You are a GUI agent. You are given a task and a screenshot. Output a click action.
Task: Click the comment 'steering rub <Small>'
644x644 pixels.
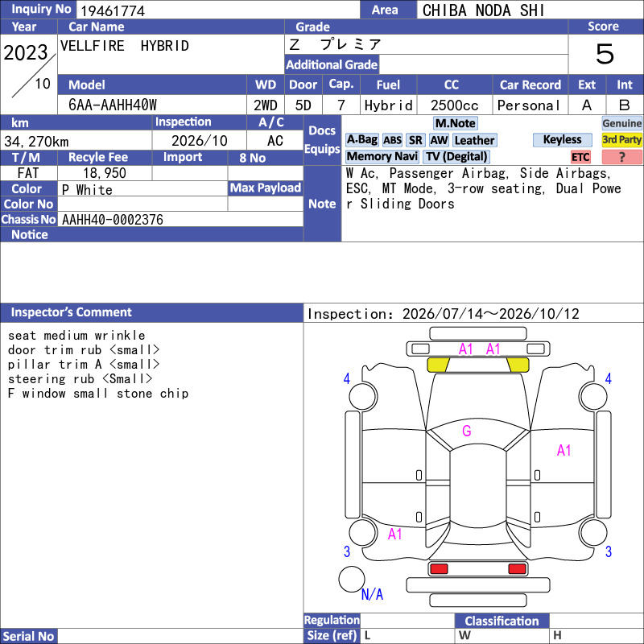pos(80,378)
